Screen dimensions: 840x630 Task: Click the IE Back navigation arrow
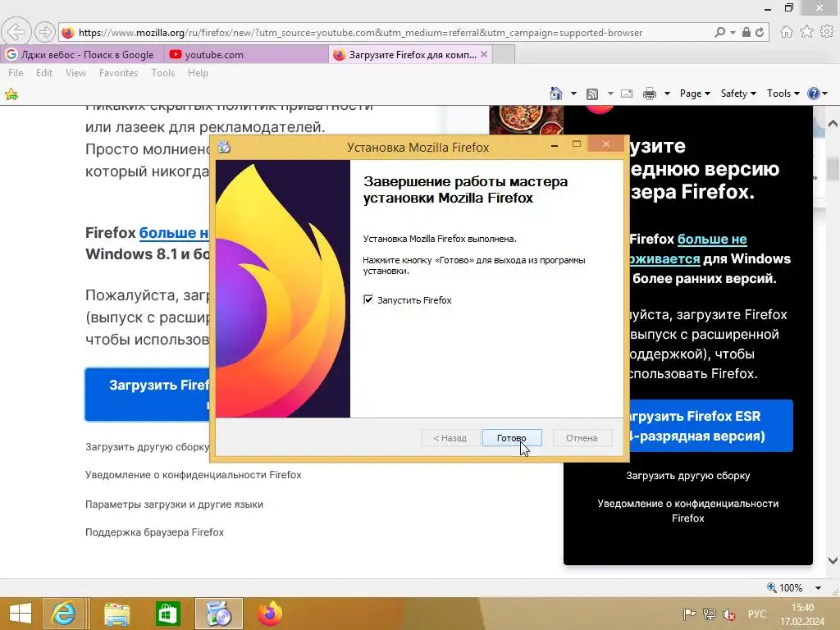pyautogui.click(x=16, y=32)
